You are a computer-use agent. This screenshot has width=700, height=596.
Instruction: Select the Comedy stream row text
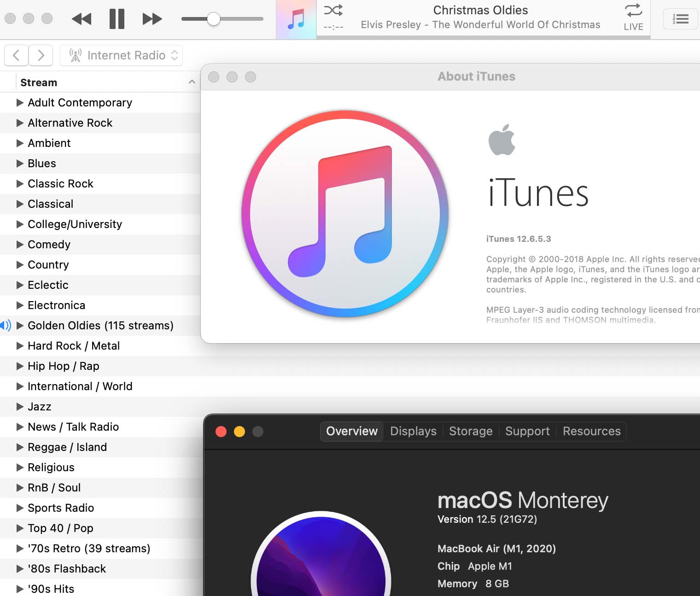(49, 245)
